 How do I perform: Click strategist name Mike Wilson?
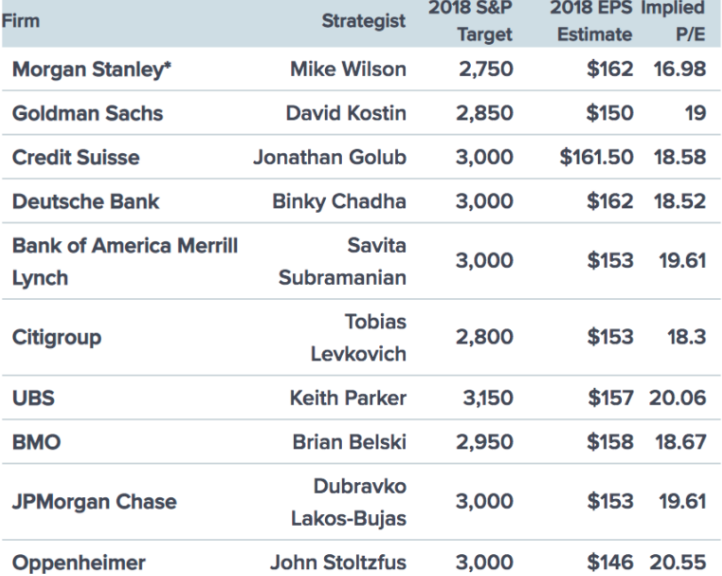347,71
